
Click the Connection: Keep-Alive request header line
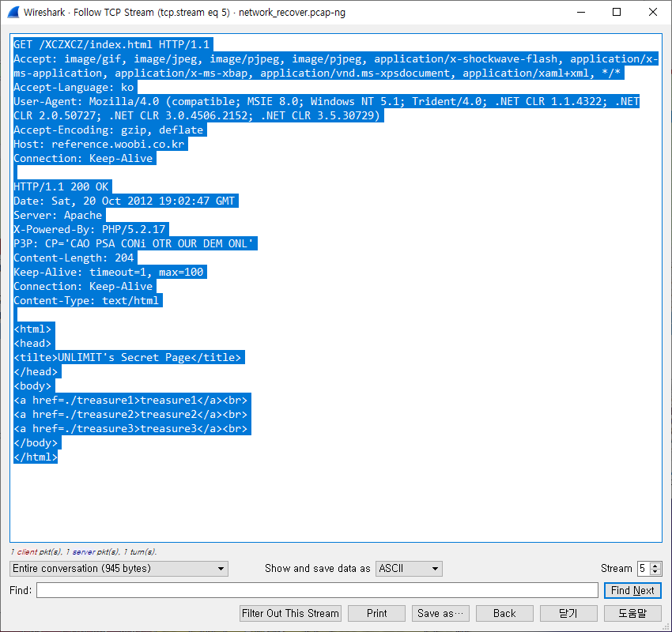click(x=83, y=159)
